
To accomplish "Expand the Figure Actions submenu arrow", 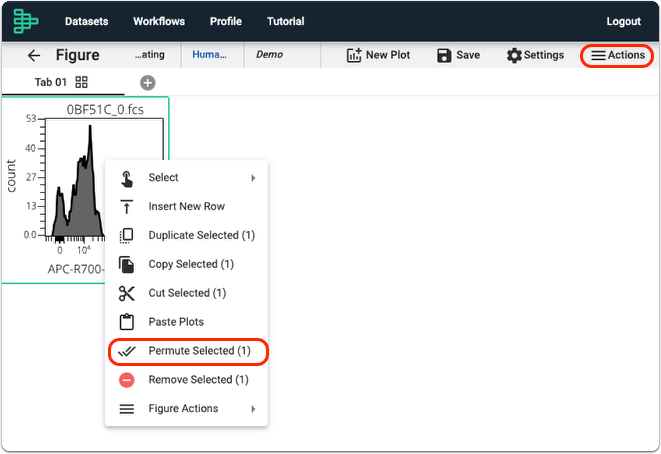I will click(253, 408).
